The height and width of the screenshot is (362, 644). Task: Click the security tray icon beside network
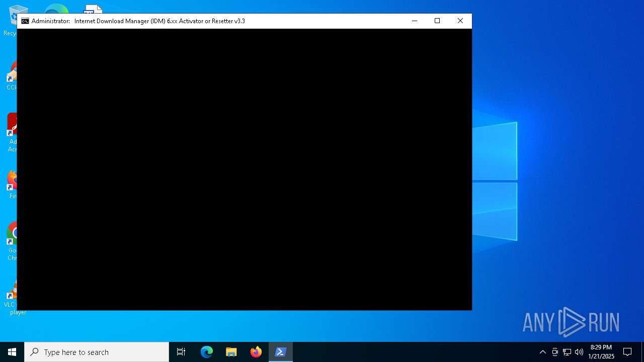click(x=555, y=352)
